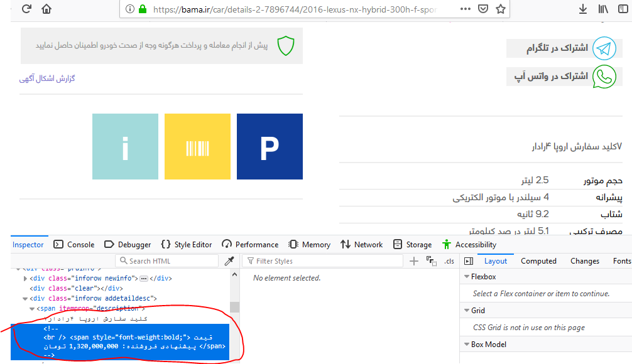
Task: Expand the inforow newinfo div node
Action: [25, 278]
